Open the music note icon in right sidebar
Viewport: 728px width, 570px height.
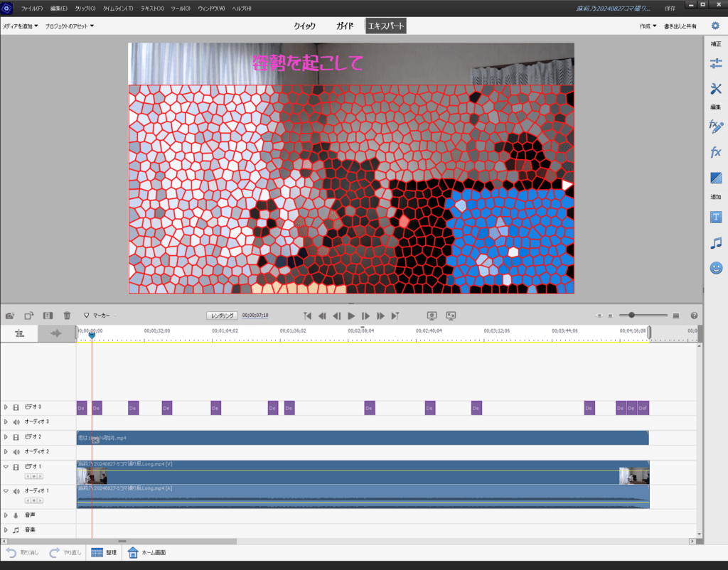point(716,243)
